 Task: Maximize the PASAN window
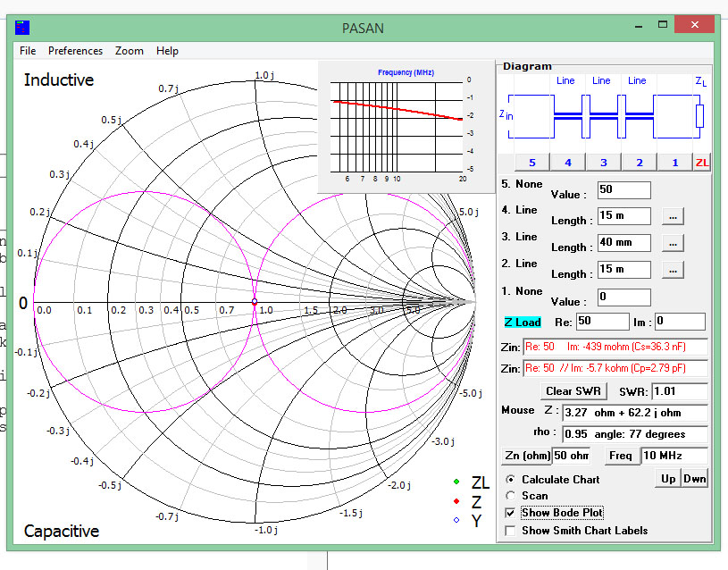click(x=663, y=25)
